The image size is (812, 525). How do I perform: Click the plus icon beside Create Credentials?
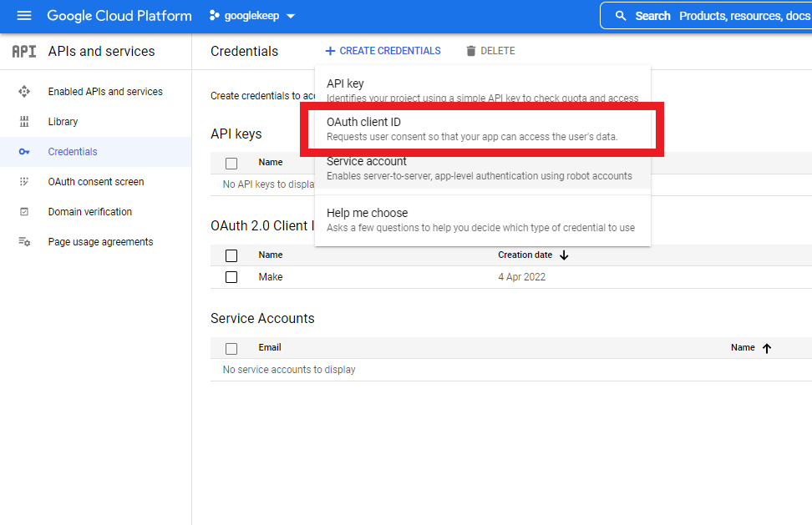click(330, 51)
